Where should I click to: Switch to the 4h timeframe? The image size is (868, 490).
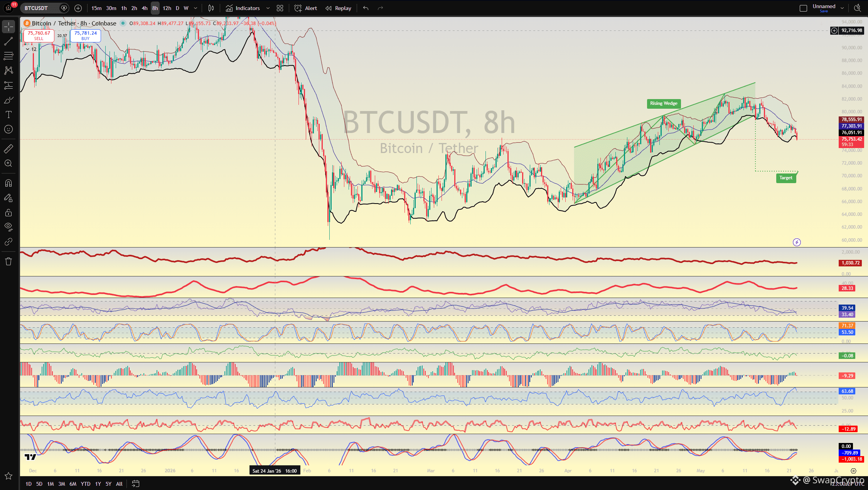[145, 8]
